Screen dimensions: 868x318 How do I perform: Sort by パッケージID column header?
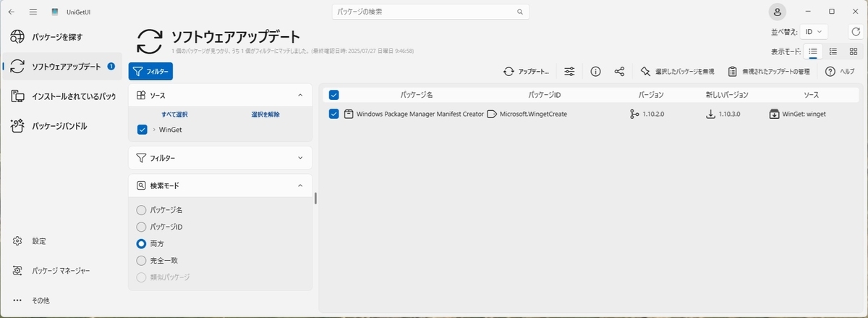[x=545, y=95]
